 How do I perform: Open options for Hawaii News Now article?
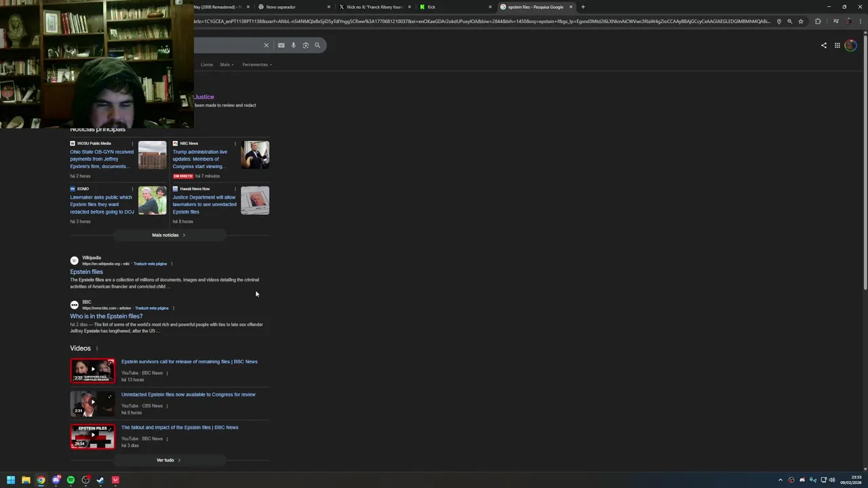tap(235, 189)
